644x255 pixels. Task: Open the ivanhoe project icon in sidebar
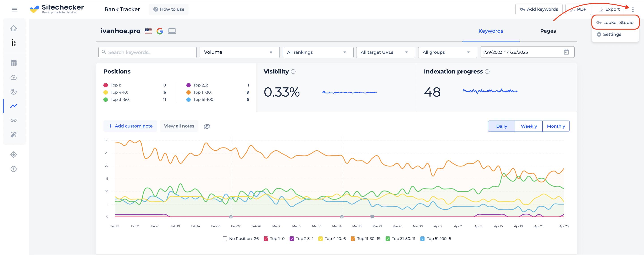[14, 43]
